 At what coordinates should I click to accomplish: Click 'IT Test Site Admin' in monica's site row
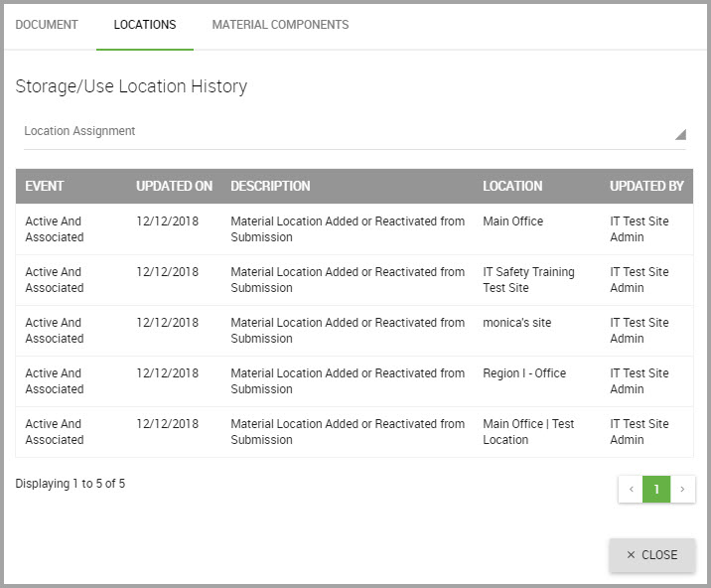pos(639,331)
